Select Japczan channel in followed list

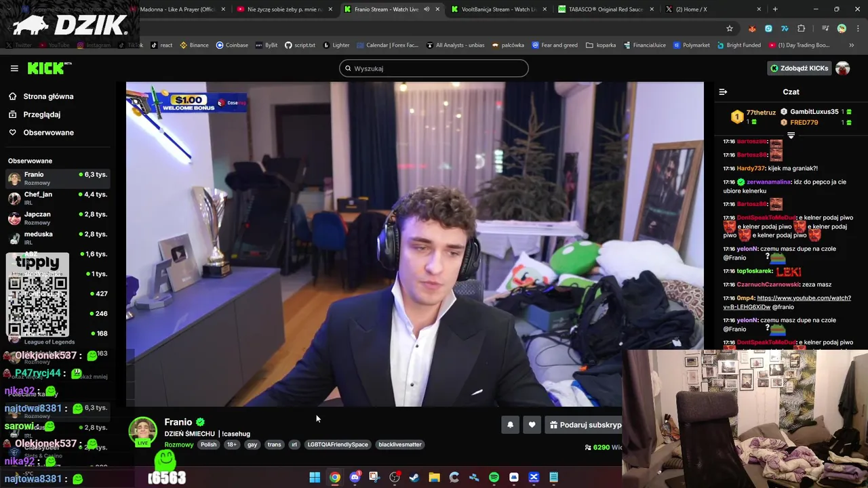(x=58, y=218)
